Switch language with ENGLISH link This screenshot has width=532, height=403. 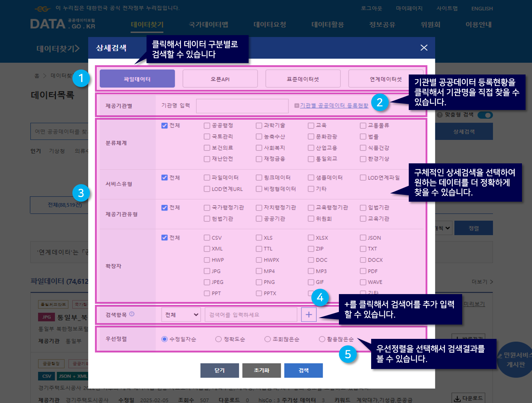tap(482, 8)
